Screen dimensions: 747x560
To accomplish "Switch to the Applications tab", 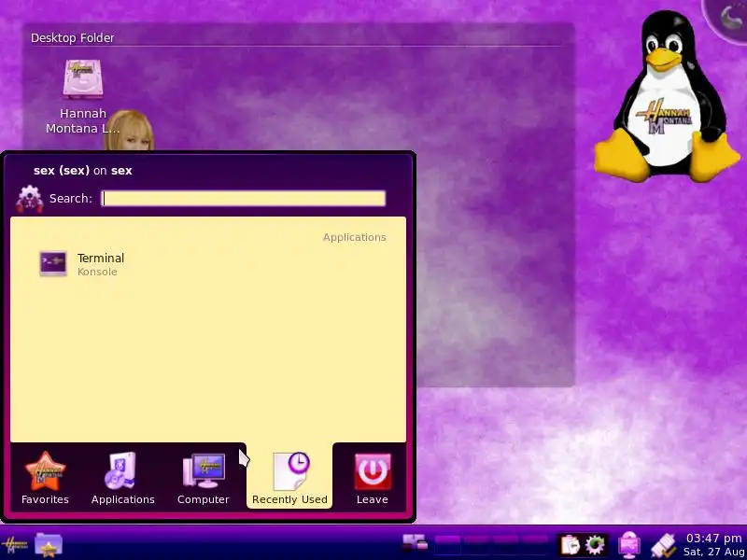I will click(123, 478).
